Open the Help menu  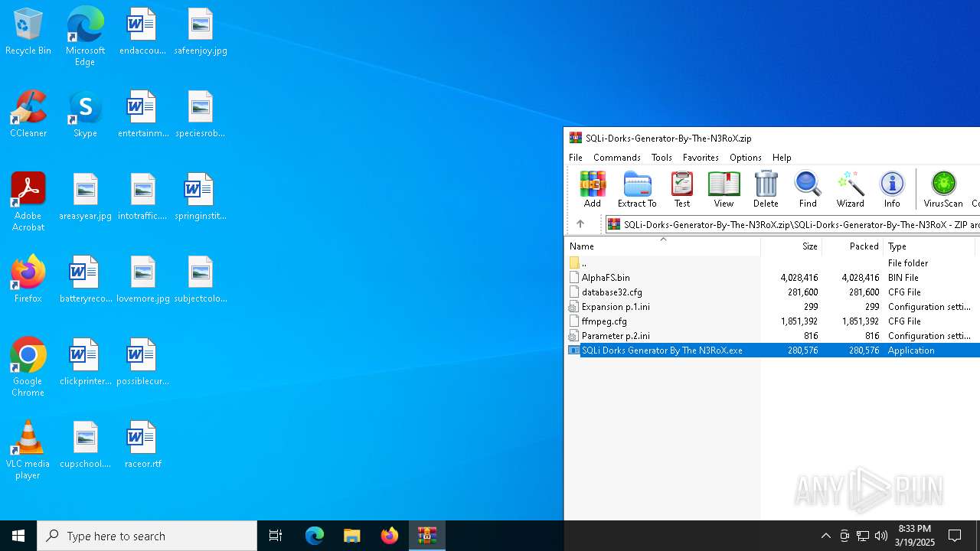(782, 157)
